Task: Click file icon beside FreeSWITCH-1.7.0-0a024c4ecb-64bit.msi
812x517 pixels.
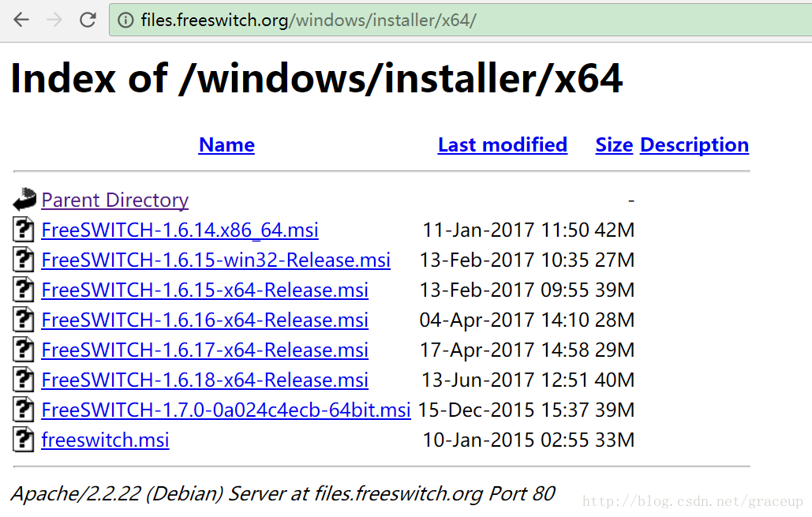Action: click(24, 410)
